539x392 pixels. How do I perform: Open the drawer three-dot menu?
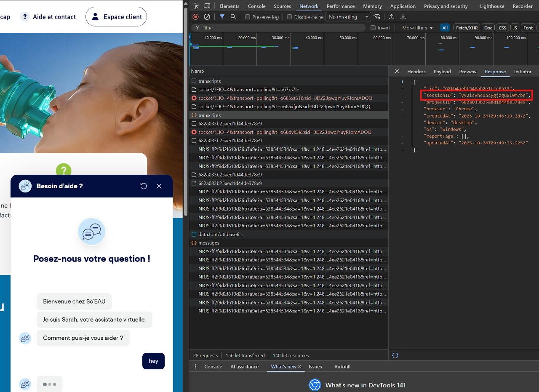pos(195,366)
